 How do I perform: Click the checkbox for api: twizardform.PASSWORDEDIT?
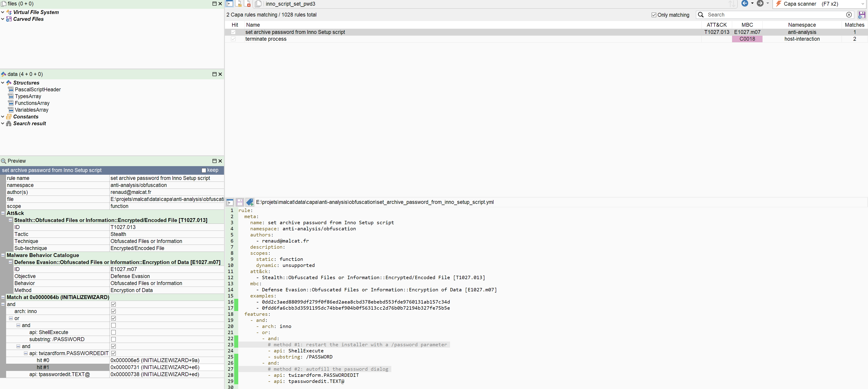[113, 353]
